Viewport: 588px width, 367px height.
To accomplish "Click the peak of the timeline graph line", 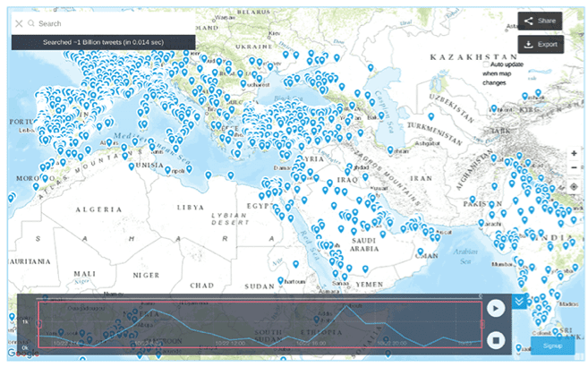I will tap(349, 303).
